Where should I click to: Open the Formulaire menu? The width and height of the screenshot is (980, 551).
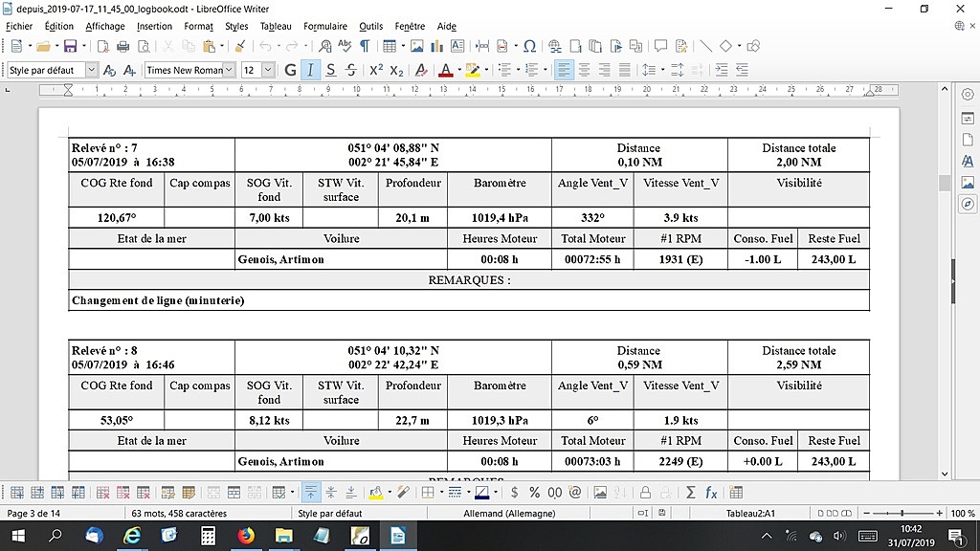pyautogui.click(x=325, y=26)
